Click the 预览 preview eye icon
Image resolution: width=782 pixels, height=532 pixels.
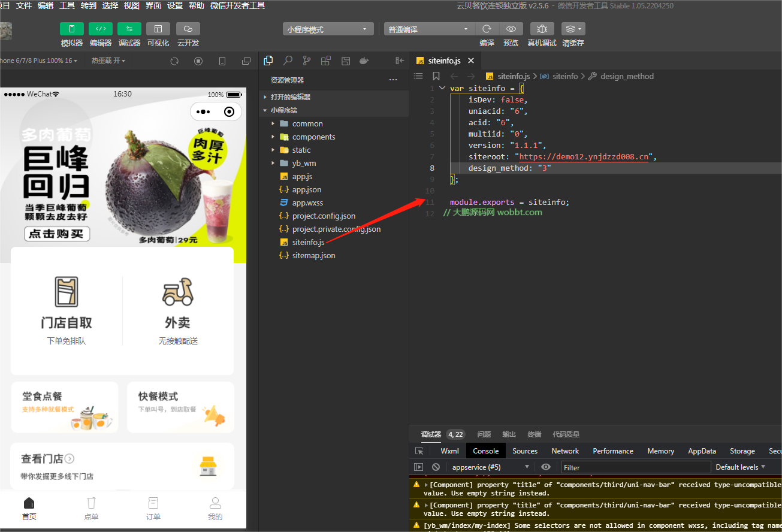511,28
